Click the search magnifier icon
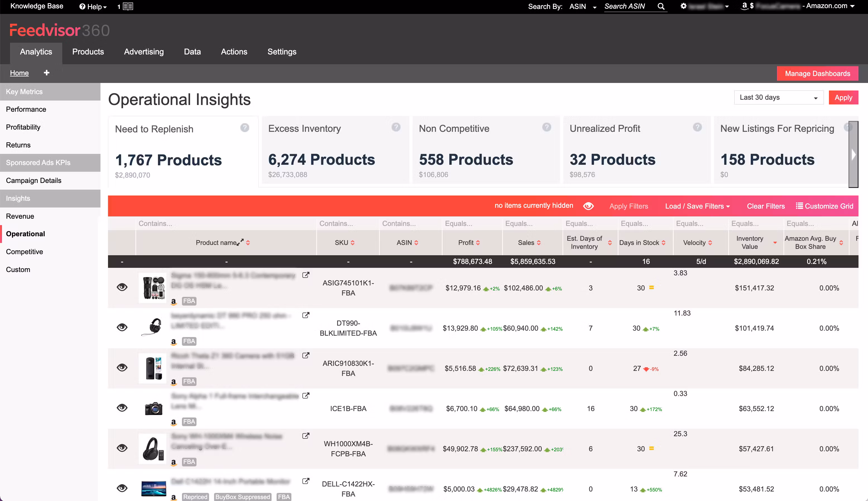Image resolution: width=868 pixels, height=501 pixels. click(x=661, y=6)
